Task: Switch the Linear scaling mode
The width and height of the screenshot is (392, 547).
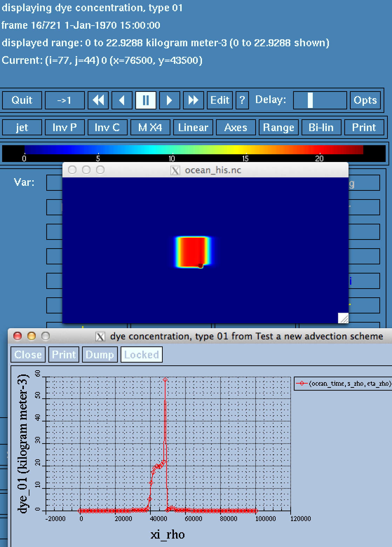Action: pos(193,127)
